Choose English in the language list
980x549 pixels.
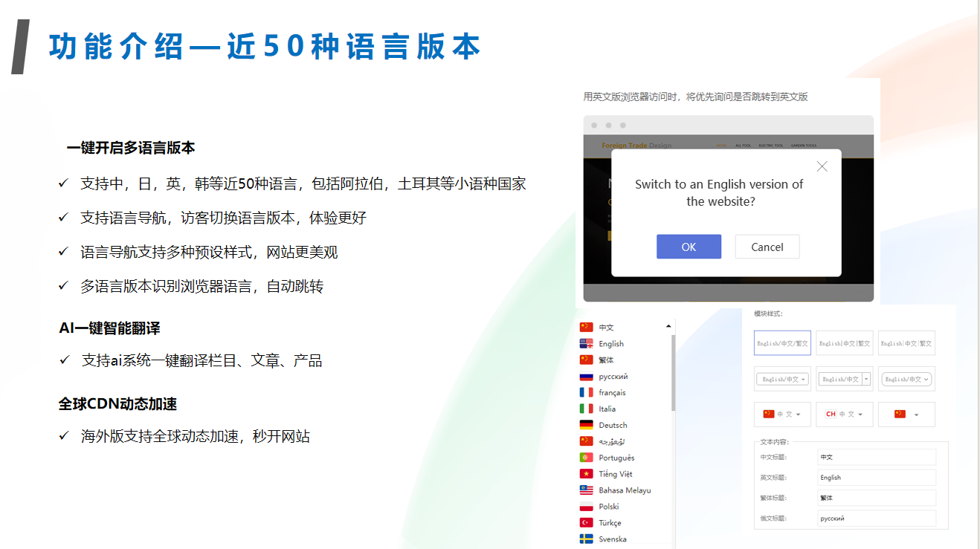click(x=610, y=344)
